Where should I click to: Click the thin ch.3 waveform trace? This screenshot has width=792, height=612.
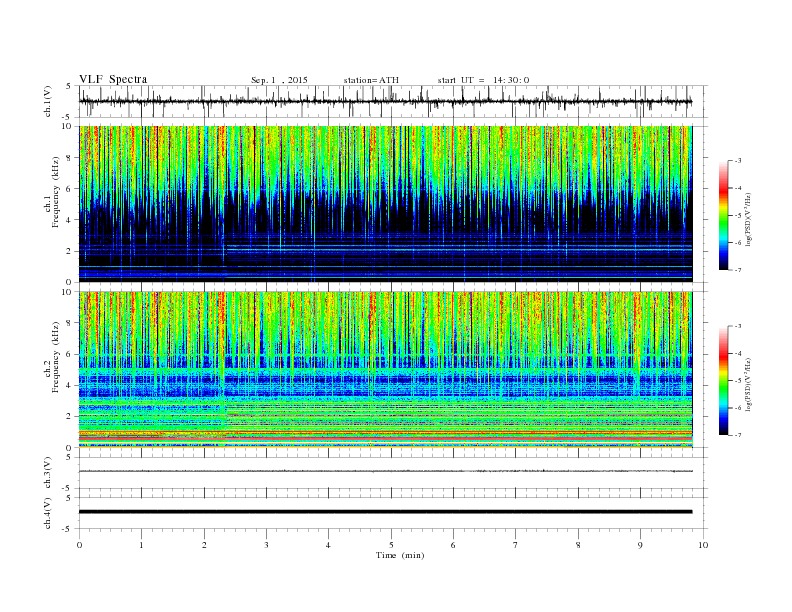385,471
